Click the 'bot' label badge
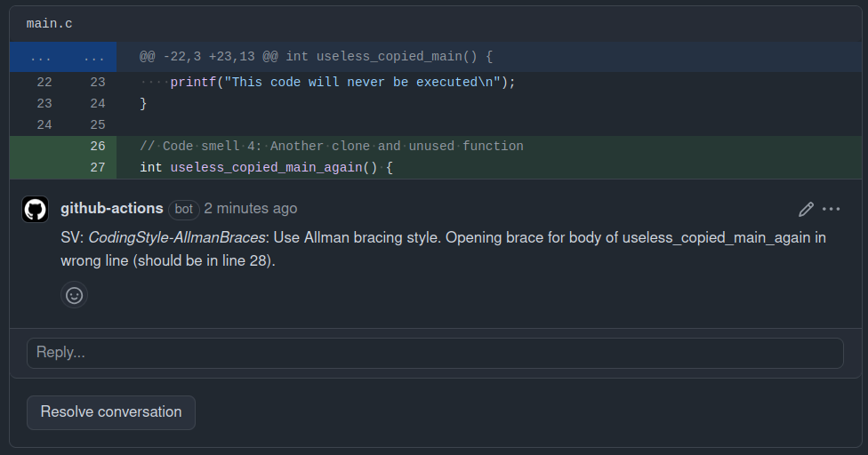This screenshot has height=455, width=868. click(x=184, y=209)
